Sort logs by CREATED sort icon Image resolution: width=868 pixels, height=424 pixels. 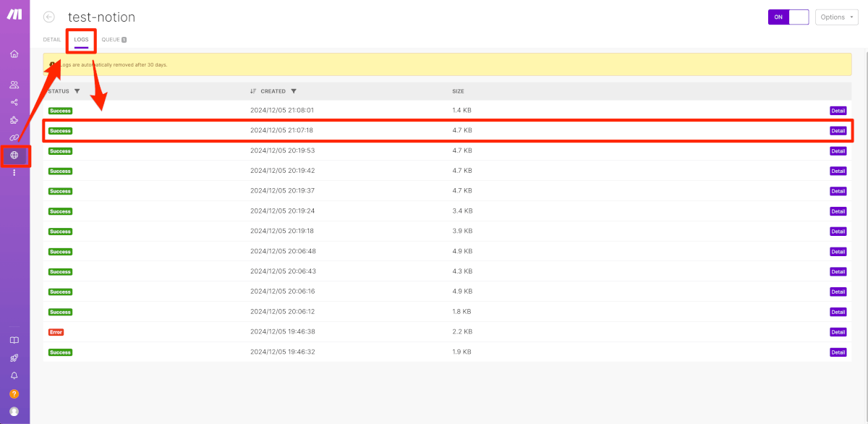(x=253, y=91)
